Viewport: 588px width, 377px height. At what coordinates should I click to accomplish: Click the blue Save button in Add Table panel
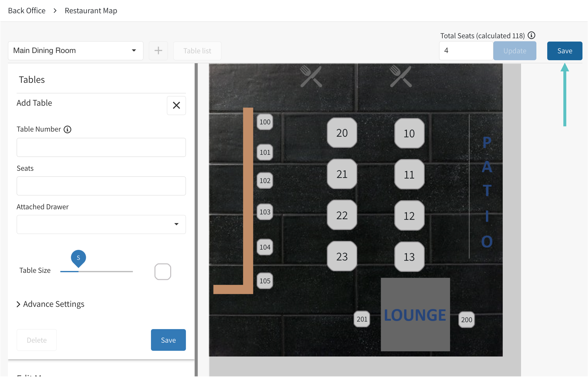point(168,340)
